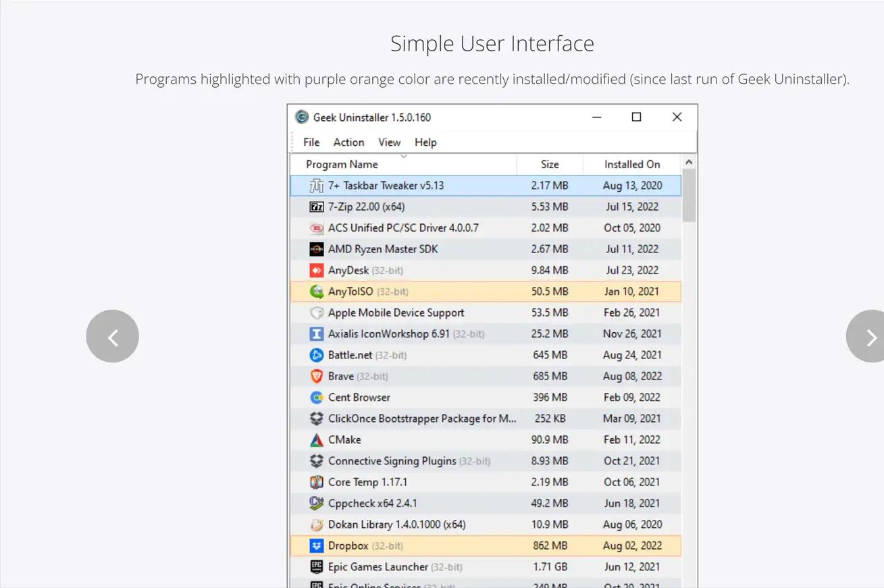Click the Core Temp 1.17.1 name
The image size is (884, 588).
tap(367, 482)
